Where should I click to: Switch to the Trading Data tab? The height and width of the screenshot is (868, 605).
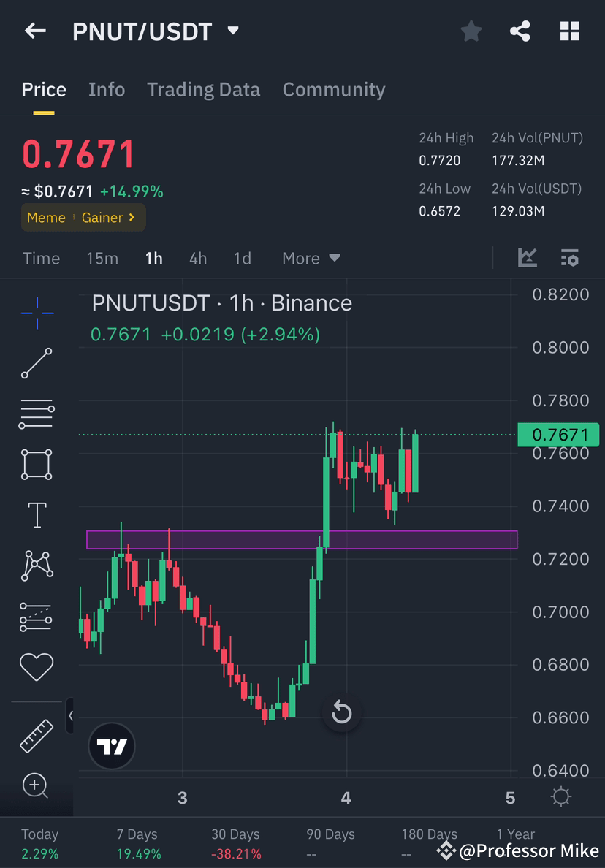(x=204, y=89)
